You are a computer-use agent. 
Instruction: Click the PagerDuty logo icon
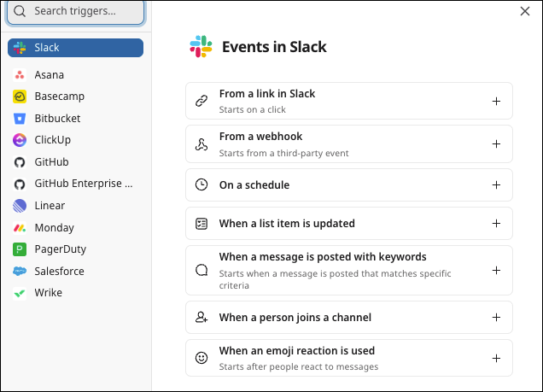point(20,249)
